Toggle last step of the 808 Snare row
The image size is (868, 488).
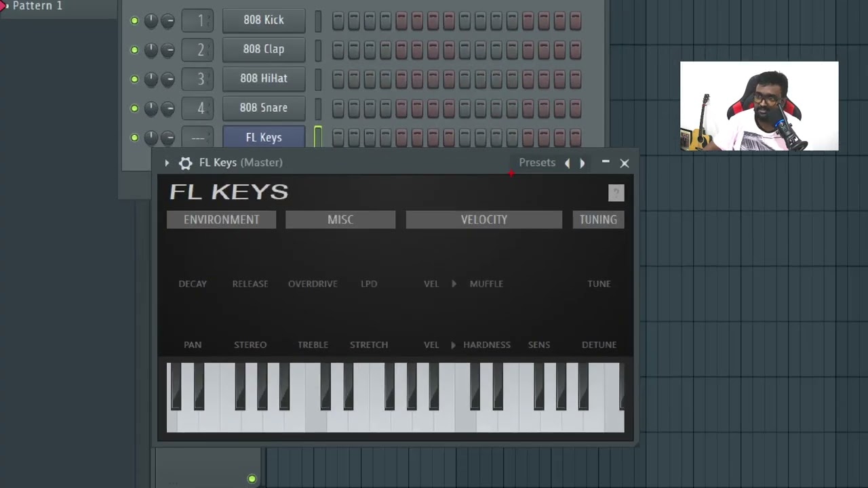tap(576, 108)
